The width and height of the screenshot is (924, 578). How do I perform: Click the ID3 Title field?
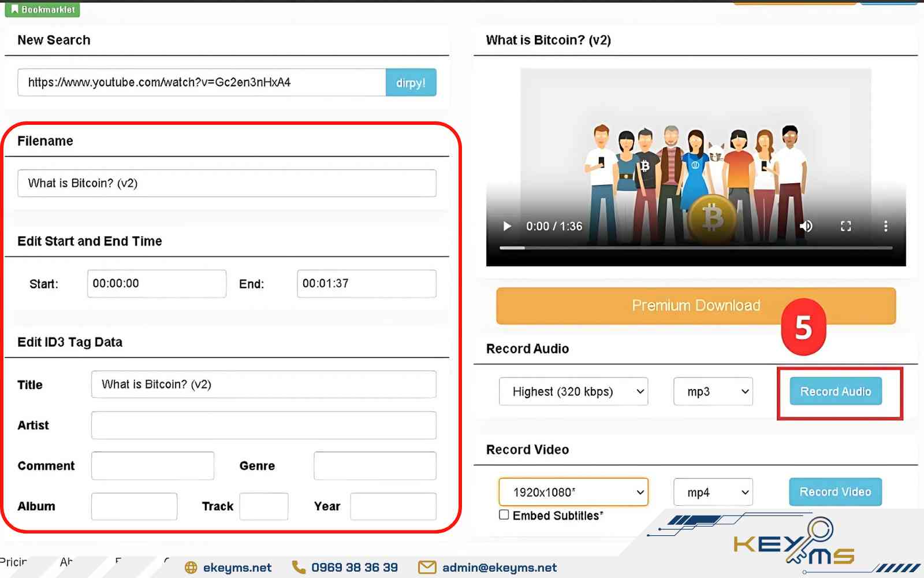point(264,384)
